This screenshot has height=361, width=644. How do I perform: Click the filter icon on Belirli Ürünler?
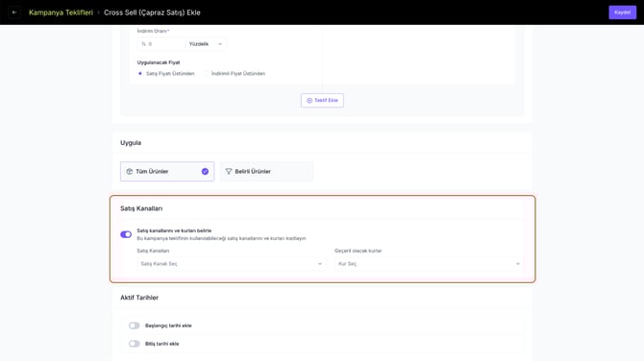(229, 172)
